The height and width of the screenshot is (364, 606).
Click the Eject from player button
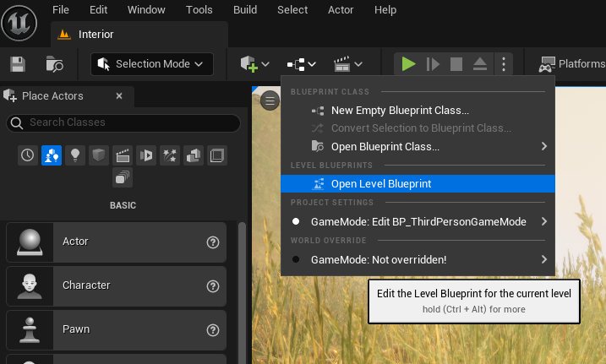[480, 64]
